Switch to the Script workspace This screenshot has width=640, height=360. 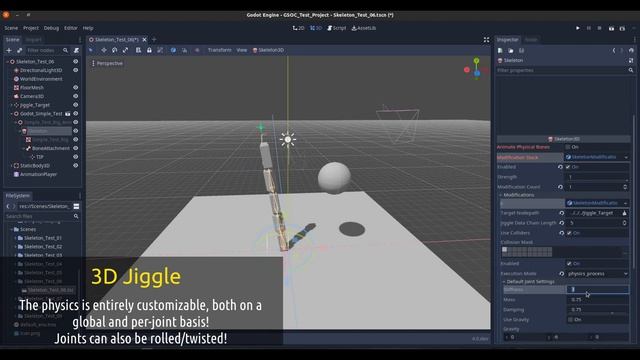click(337, 28)
